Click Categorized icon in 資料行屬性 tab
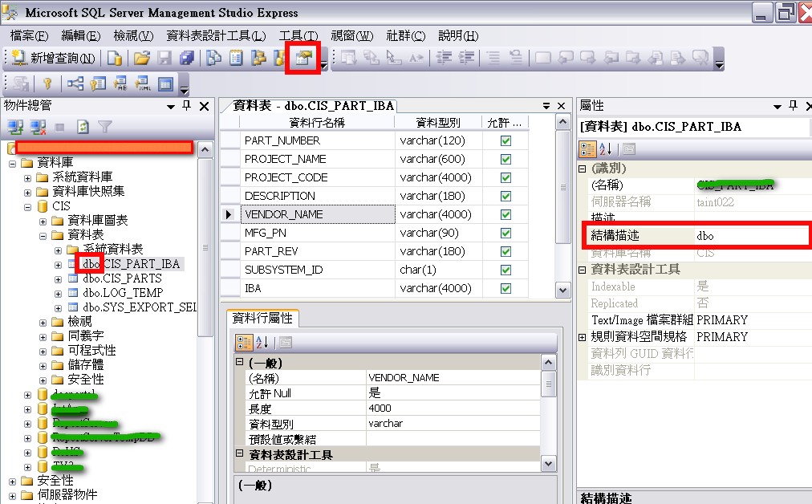Screen dimensions: 812x504 point(244,343)
